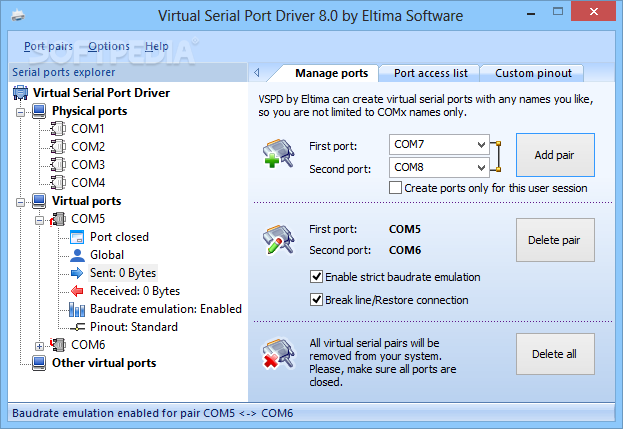Select COM4 in physical ports

pyautogui.click(x=88, y=182)
